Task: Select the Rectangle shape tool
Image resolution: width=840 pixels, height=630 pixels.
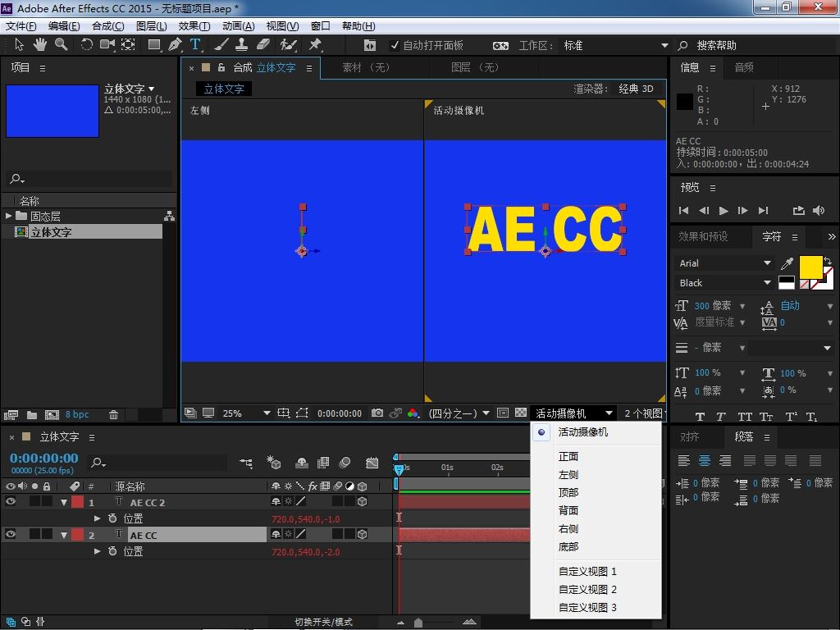Action: pyautogui.click(x=154, y=45)
